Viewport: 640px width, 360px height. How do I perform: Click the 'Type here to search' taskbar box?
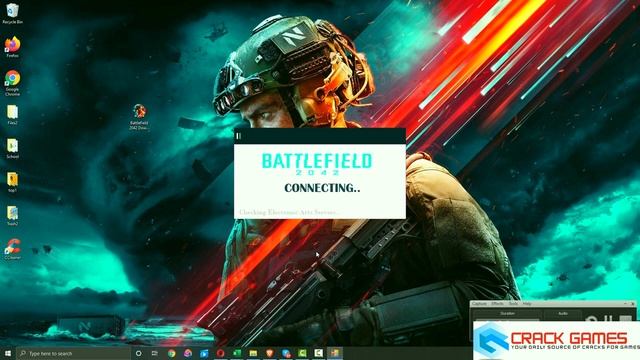[73, 353]
